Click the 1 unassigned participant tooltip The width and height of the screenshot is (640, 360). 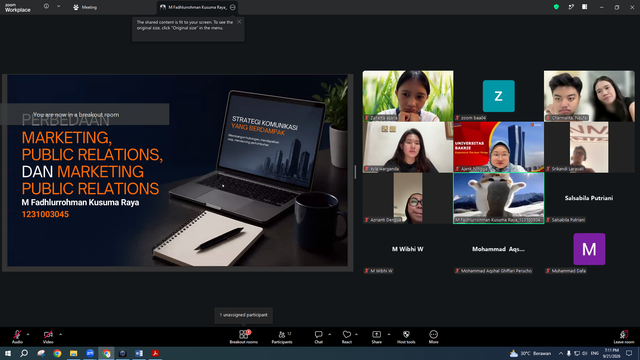[x=244, y=315]
